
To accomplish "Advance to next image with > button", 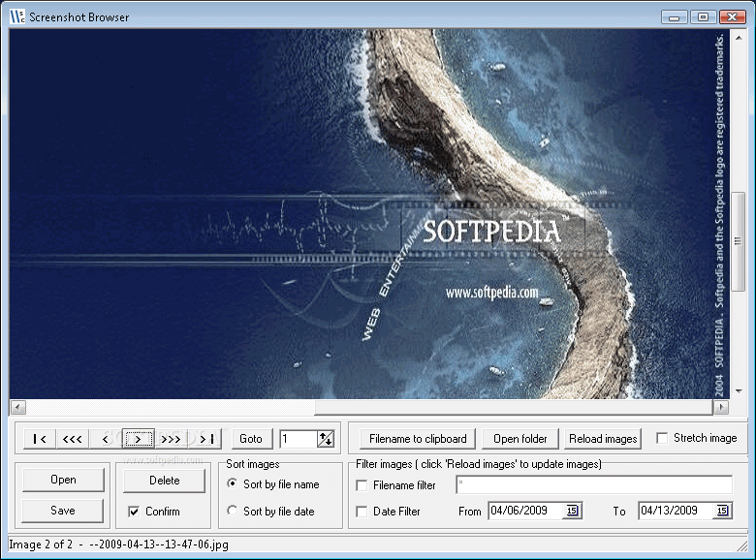I will click(x=138, y=439).
